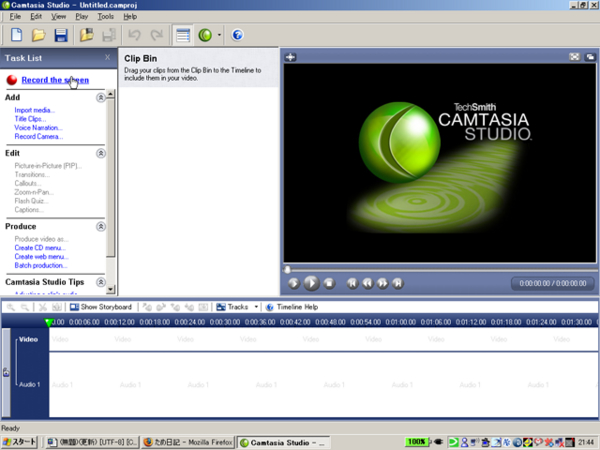
Task: Switch the preview to full screen mode
Action: [x=574, y=57]
